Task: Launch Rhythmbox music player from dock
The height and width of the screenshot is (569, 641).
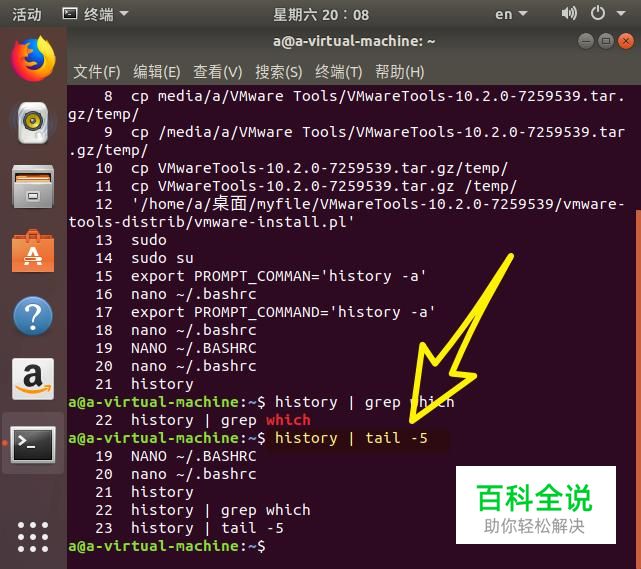Action: pyautogui.click(x=33, y=123)
